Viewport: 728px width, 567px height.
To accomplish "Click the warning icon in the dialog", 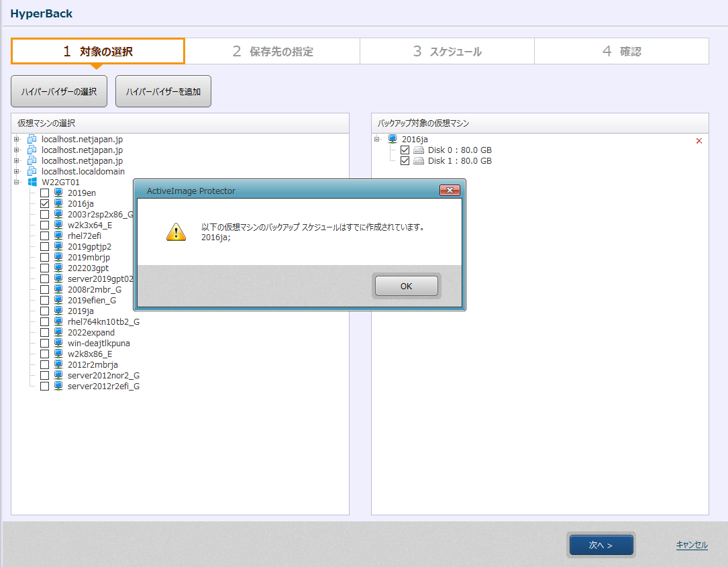I will 176,231.
